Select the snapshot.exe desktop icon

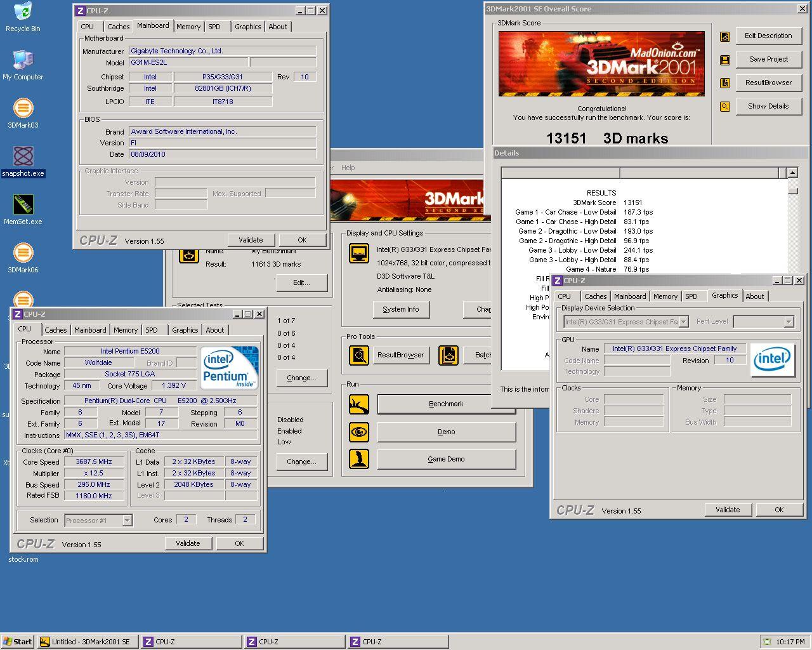coord(23,161)
